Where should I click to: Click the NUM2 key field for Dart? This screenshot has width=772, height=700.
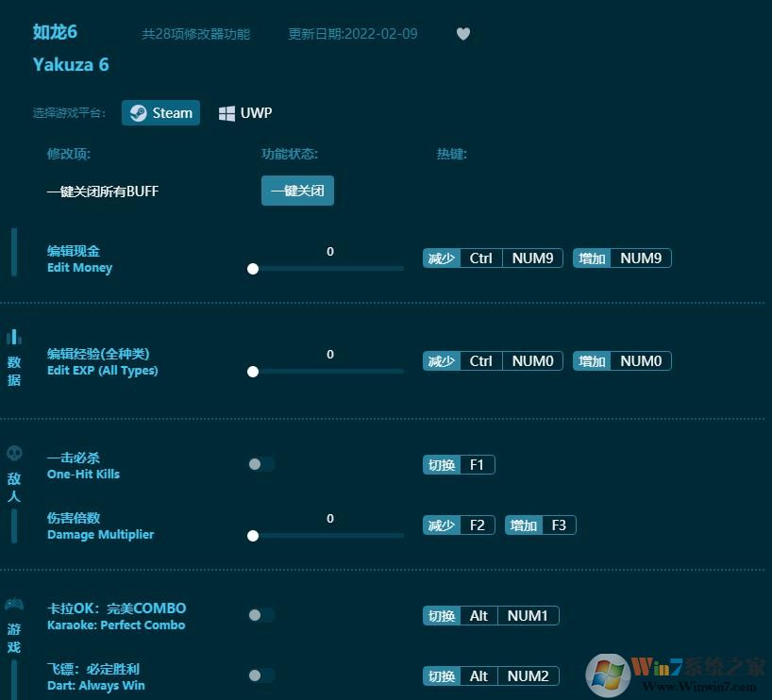[528, 675]
